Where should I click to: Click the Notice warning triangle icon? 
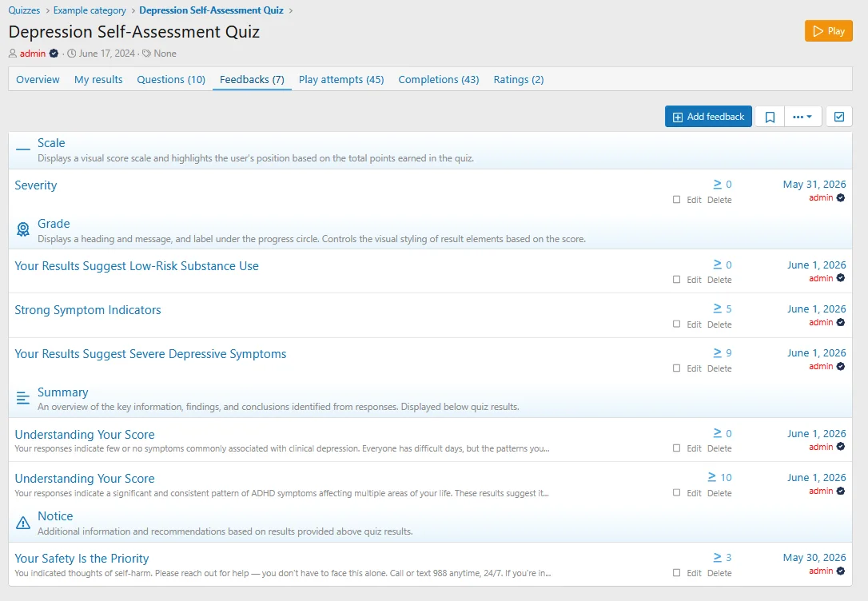point(22,523)
